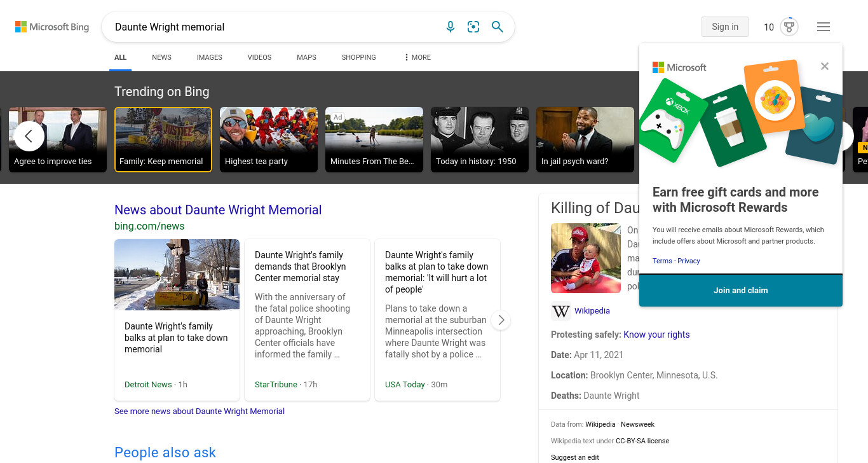Open StarTribune article about Brooklyn Center memorial
The height and width of the screenshot is (463, 868).
pos(301,266)
